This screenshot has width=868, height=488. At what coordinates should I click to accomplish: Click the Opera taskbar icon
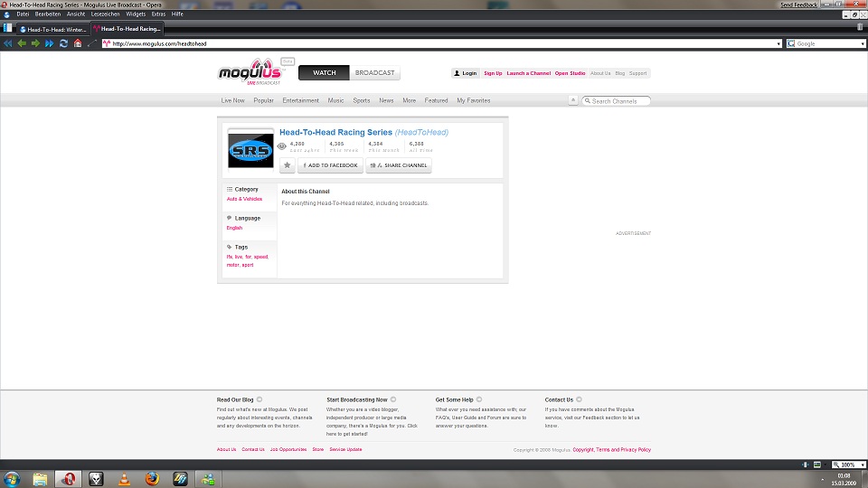68,479
